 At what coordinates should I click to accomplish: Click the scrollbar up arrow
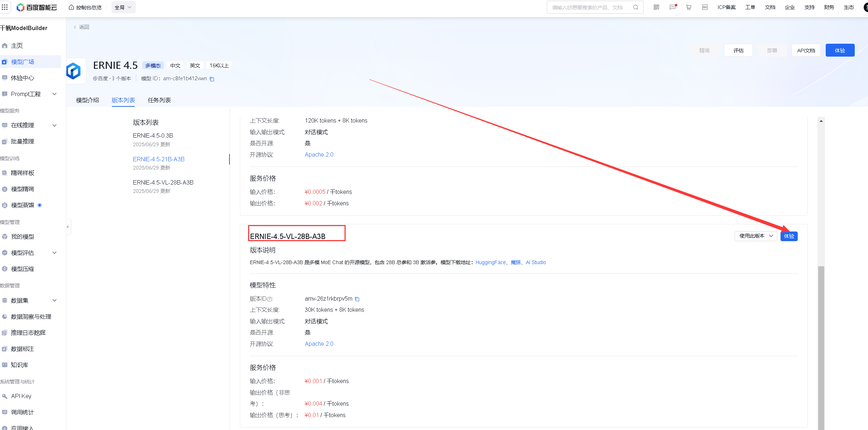click(x=821, y=121)
